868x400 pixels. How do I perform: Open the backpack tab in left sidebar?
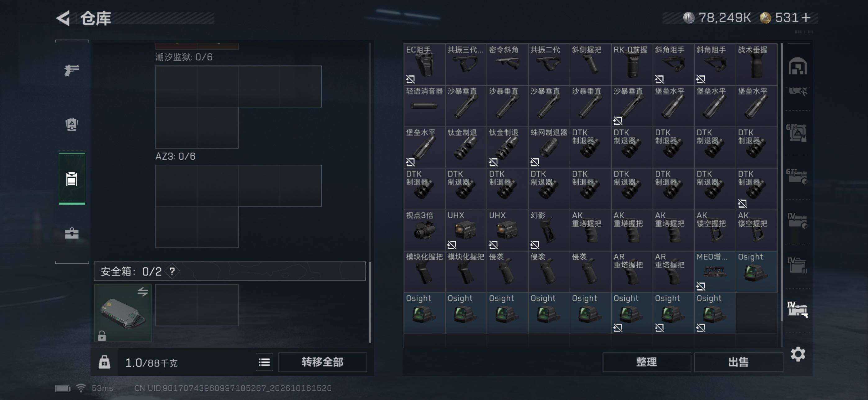(x=72, y=124)
